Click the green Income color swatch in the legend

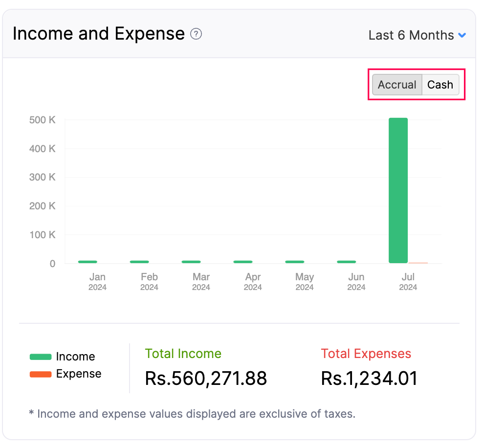[x=41, y=356]
